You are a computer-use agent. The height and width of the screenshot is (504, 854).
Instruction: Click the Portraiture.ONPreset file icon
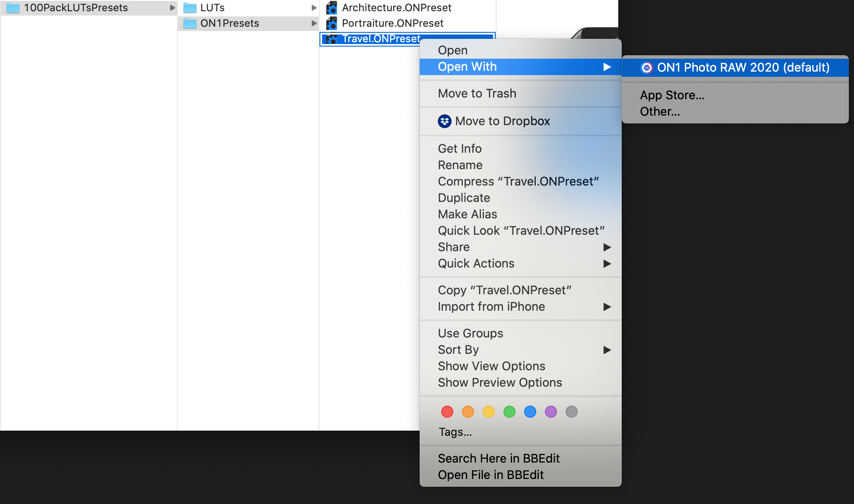332,23
